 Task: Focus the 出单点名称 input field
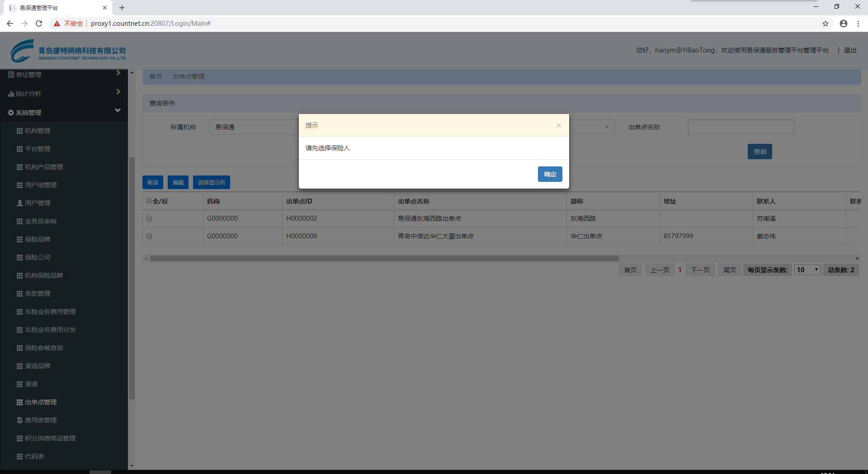click(x=741, y=127)
